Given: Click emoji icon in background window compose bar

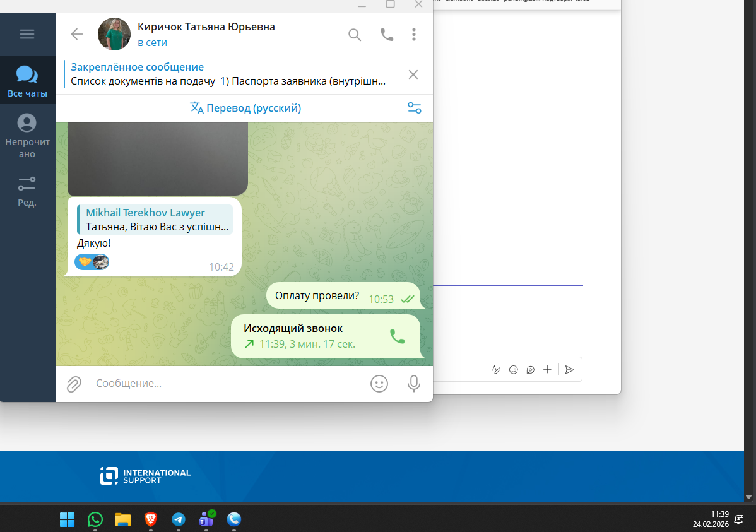Looking at the screenshot, I should coord(514,370).
